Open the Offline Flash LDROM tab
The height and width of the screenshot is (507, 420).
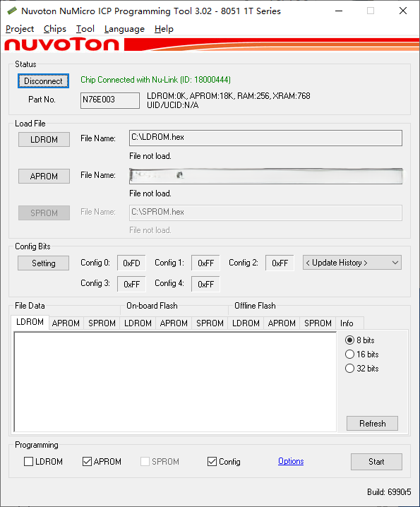(x=246, y=323)
